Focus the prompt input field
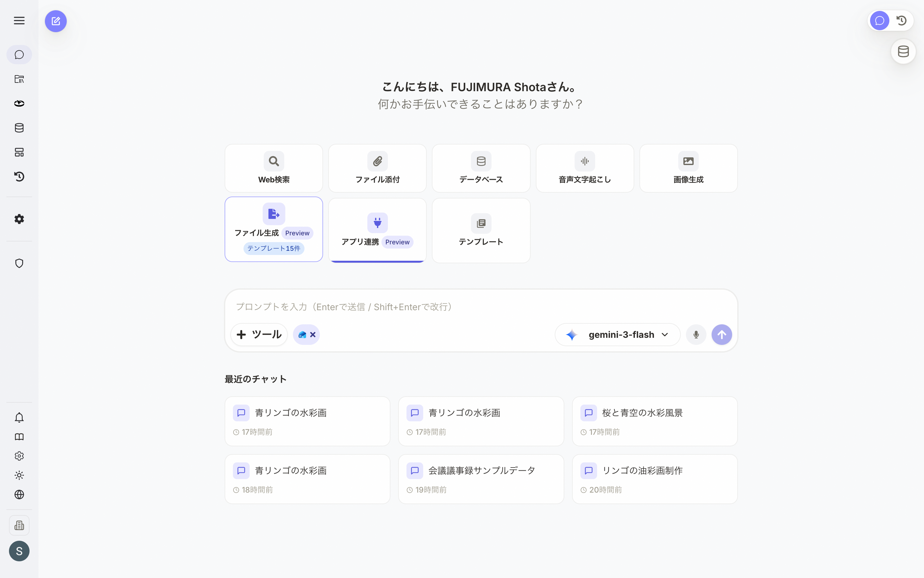Viewport: 924px width, 578px height. pyautogui.click(x=481, y=307)
